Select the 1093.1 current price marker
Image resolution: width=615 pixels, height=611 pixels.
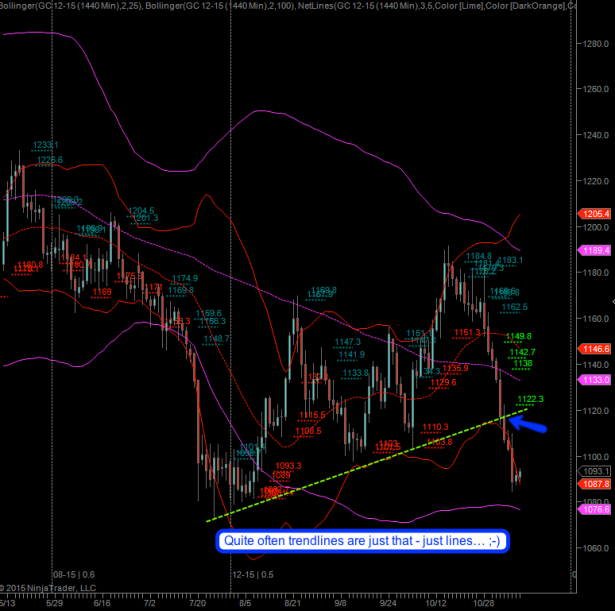[x=597, y=470]
